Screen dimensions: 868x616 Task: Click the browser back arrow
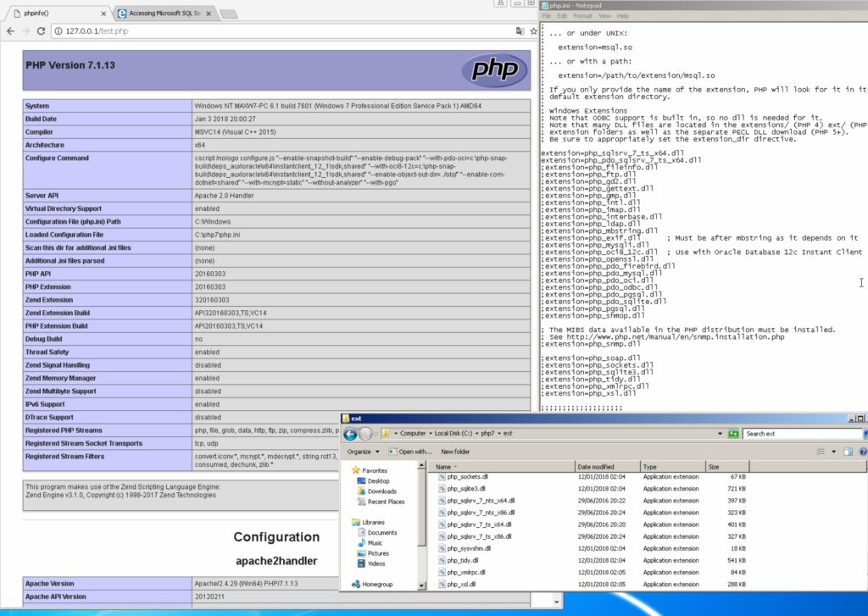(x=12, y=31)
